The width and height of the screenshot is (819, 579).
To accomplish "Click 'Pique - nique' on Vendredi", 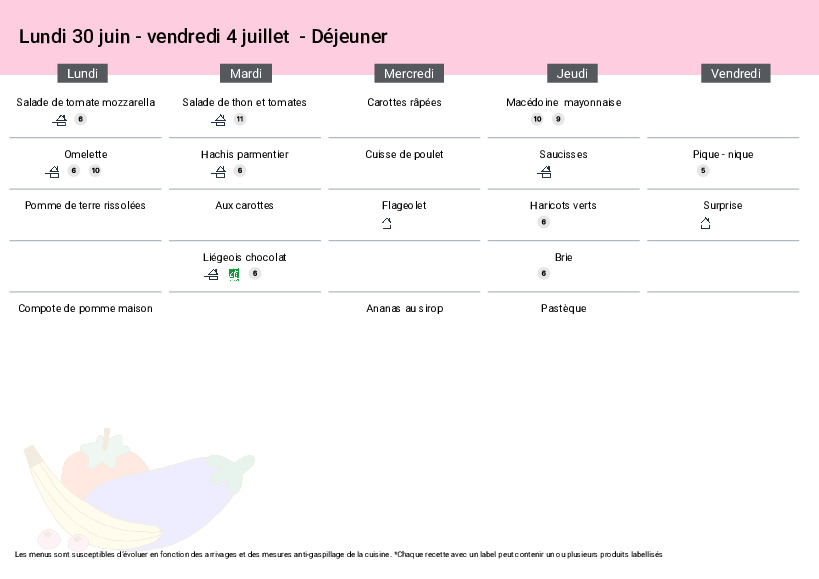I will 723,154.
